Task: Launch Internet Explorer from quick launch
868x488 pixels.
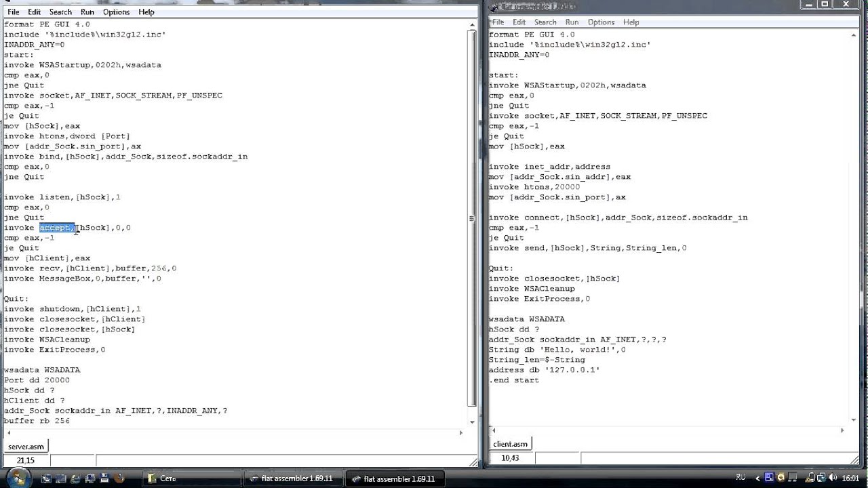Action: 75,478
